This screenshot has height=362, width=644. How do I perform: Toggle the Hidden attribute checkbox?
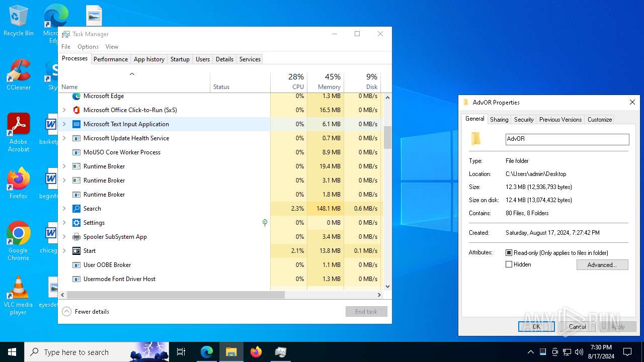(509, 264)
